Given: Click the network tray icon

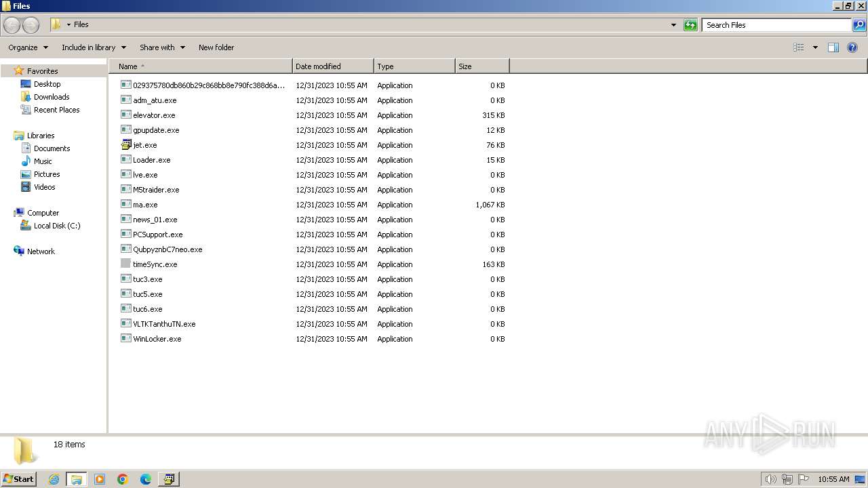Looking at the screenshot, I should coord(787,479).
